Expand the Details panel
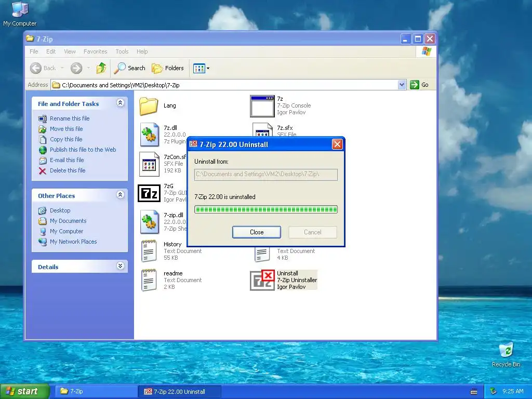This screenshot has width=532, height=399. click(x=120, y=266)
